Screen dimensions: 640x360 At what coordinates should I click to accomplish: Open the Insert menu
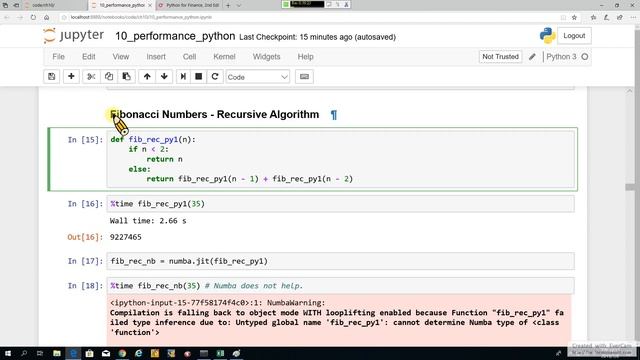click(x=156, y=57)
